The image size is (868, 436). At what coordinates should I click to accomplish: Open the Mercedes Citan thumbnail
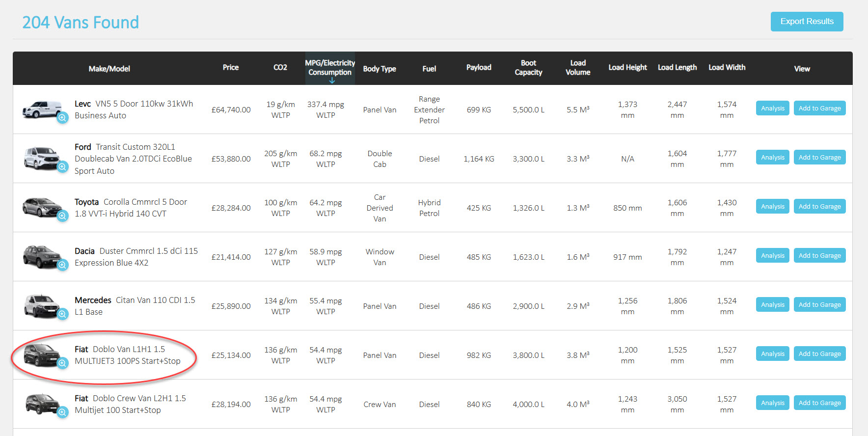point(42,305)
